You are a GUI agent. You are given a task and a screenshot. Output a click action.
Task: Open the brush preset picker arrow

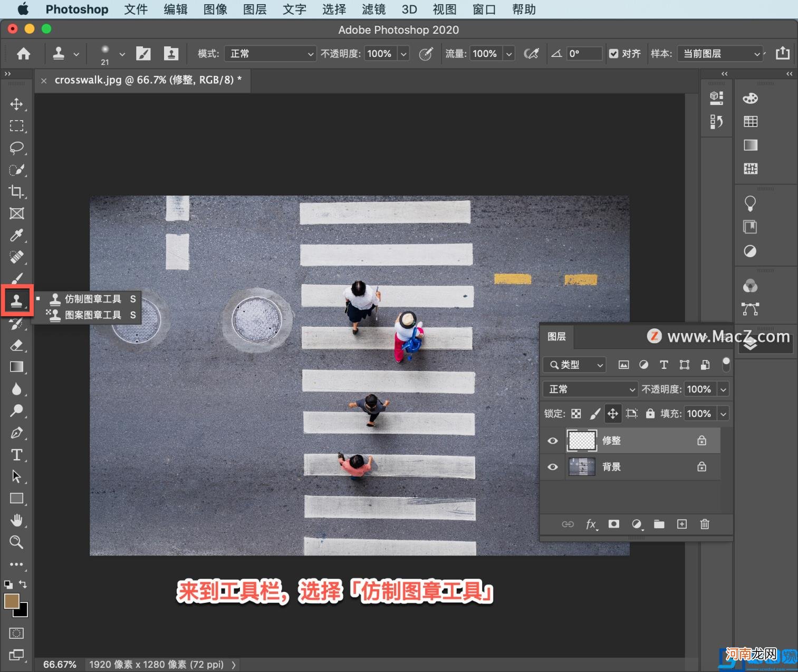[122, 54]
